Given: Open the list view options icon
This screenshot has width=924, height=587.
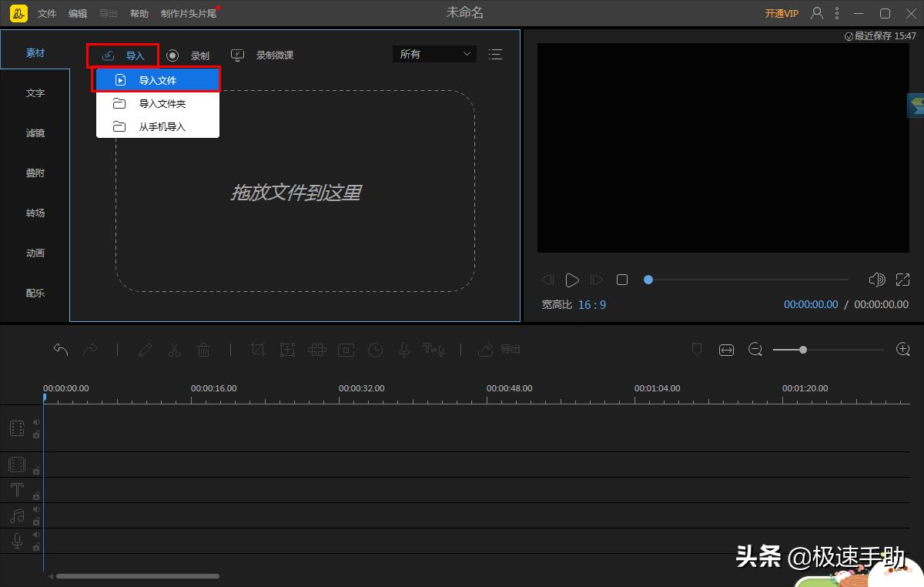Looking at the screenshot, I should tap(495, 54).
